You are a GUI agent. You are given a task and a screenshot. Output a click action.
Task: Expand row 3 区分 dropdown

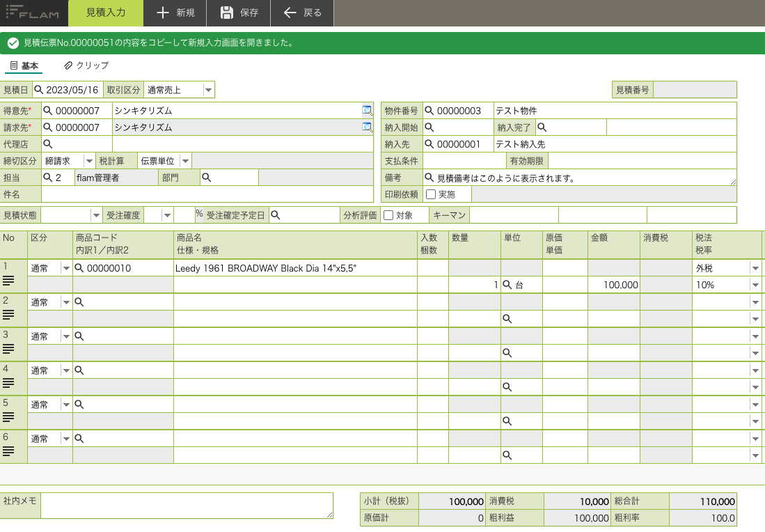point(66,336)
